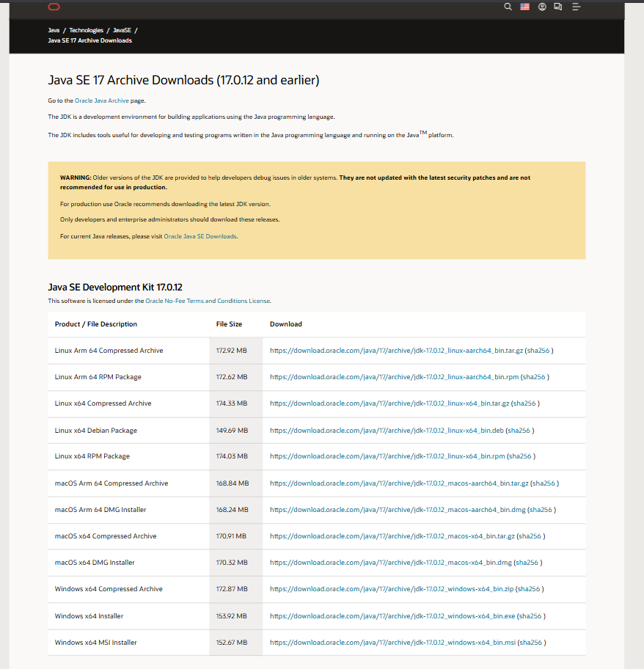Open sha256 for macos-aarch64 dmg
Screen dimensions: 644x669
click(541, 510)
